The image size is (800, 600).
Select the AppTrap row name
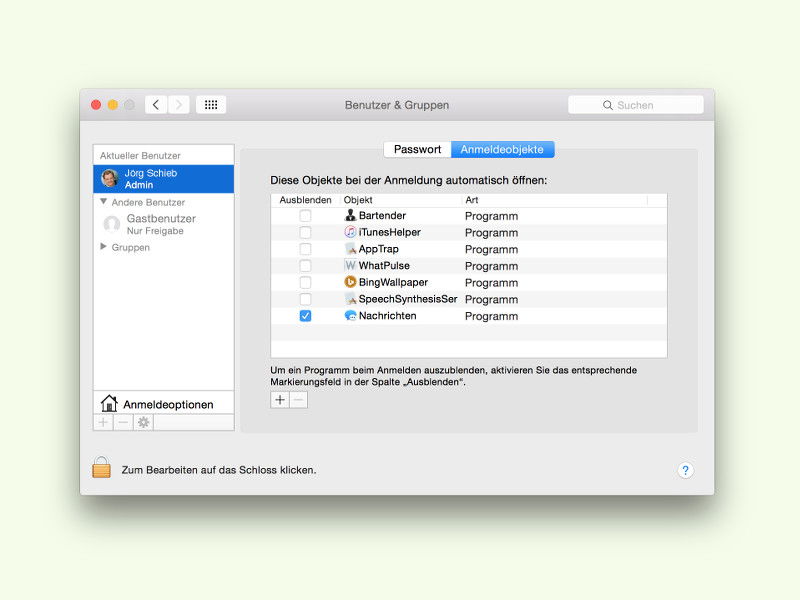coord(379,249)
